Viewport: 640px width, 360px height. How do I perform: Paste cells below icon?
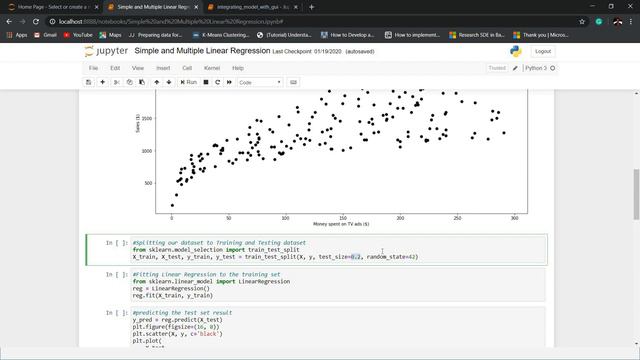(x=142, y=82)
